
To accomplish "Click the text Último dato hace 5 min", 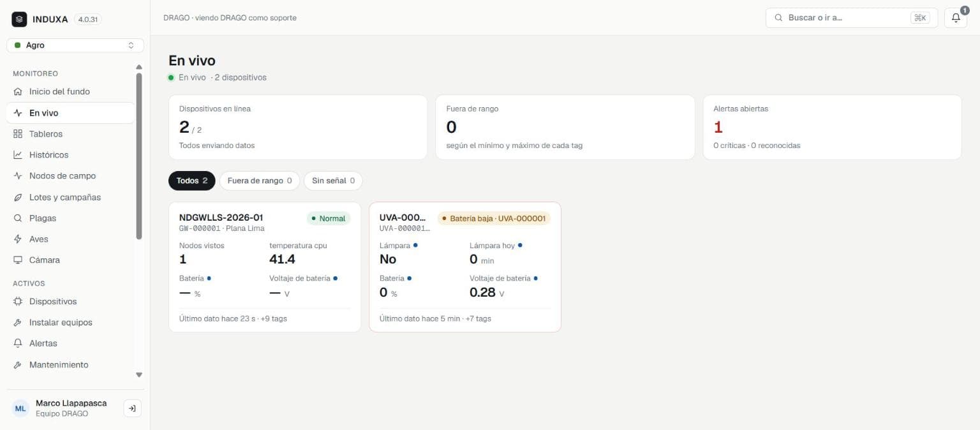I will 420,318.
